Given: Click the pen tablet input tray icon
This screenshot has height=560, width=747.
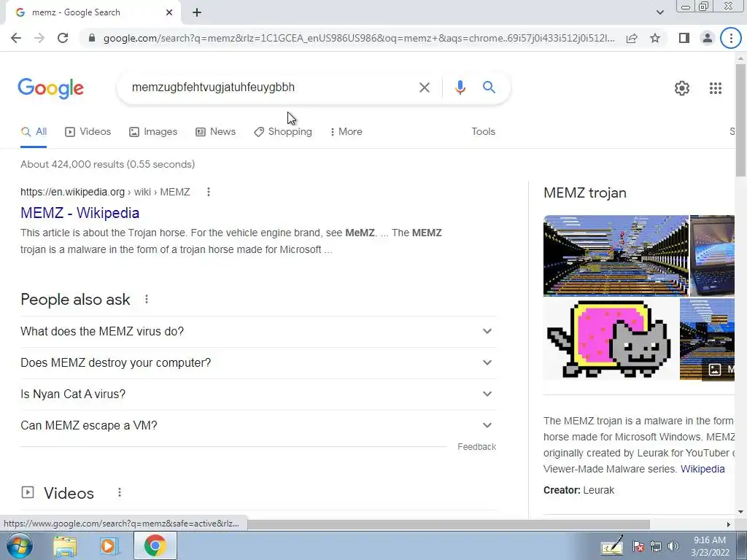Looking at the screenshot, I should pyautogui.click(x=612, y=545).
